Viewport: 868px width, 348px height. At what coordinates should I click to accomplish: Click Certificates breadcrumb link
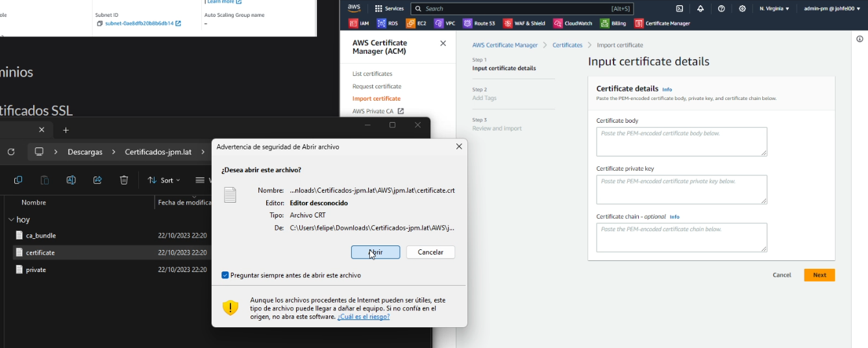tap(567, 45)
